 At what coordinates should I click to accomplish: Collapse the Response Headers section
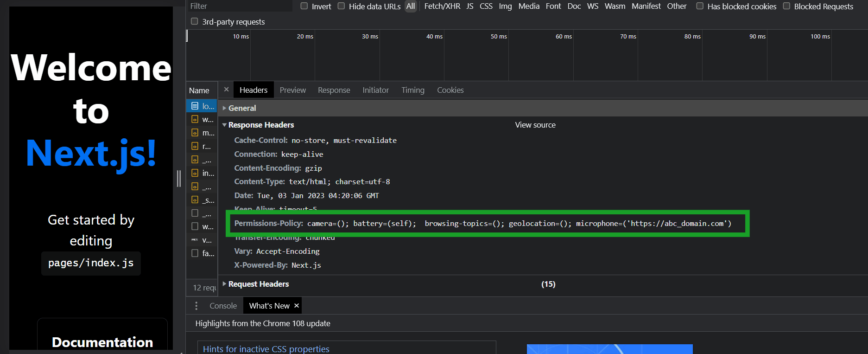[x=225, y=125]
